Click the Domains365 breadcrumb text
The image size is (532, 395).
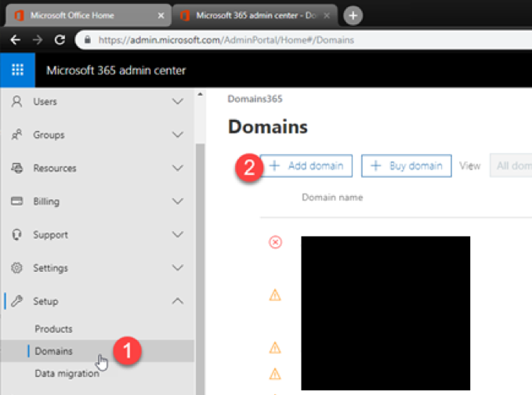point(255,99)
